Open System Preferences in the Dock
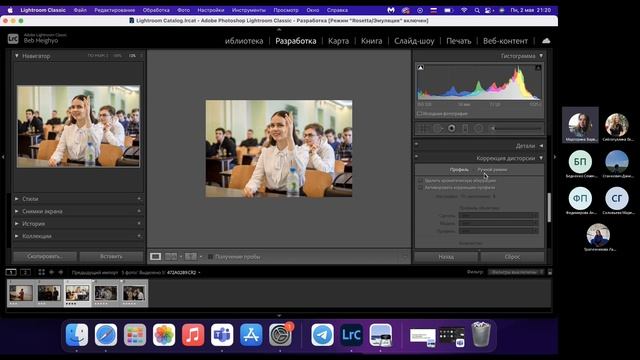 (280, 335)
